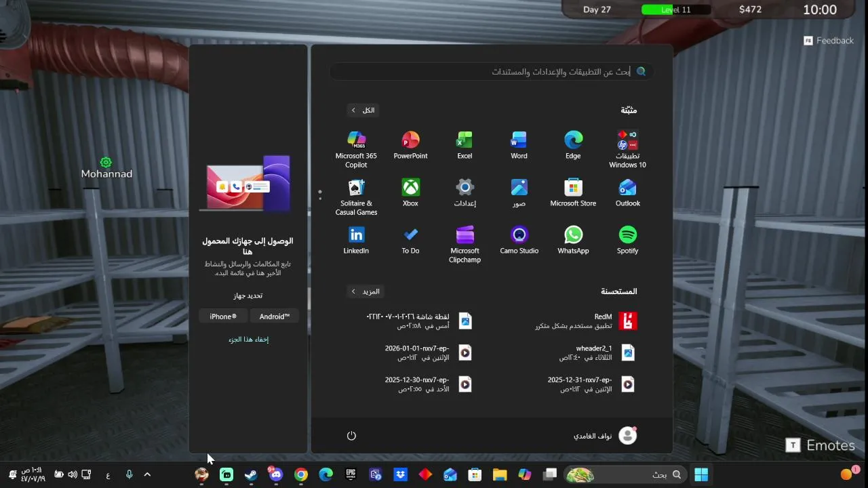This screenshot has width=868, height=488.
Task: Open Settings (إعدادات) gear icon
Action: (465, 192)
